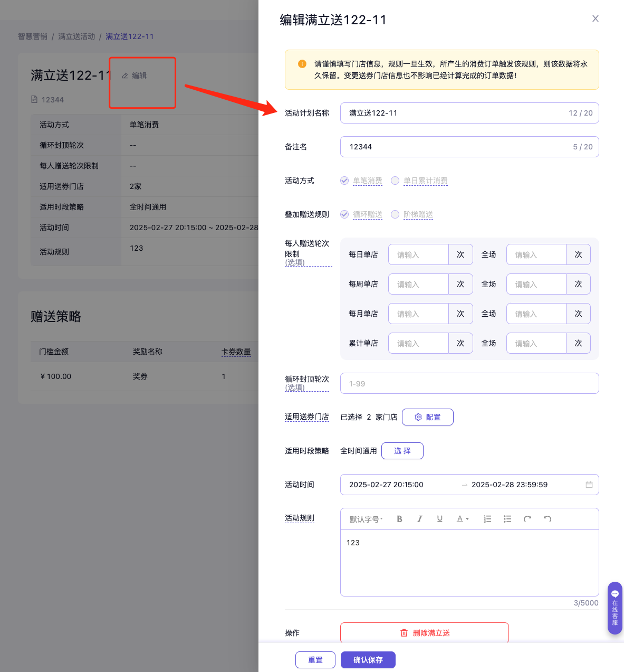Open the 在线客服 chat widget
This screenshot has height=672, width=624.
(x=615, y=608)
